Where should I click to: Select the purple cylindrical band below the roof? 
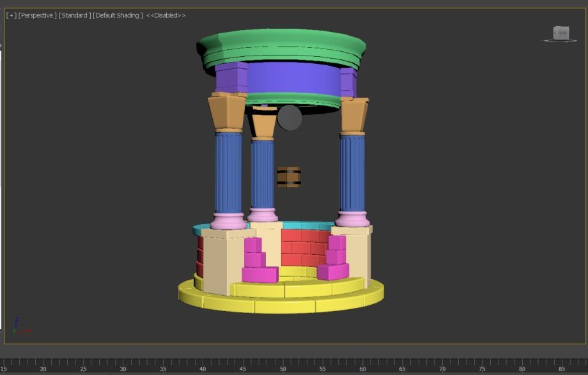tap(293, 78)
